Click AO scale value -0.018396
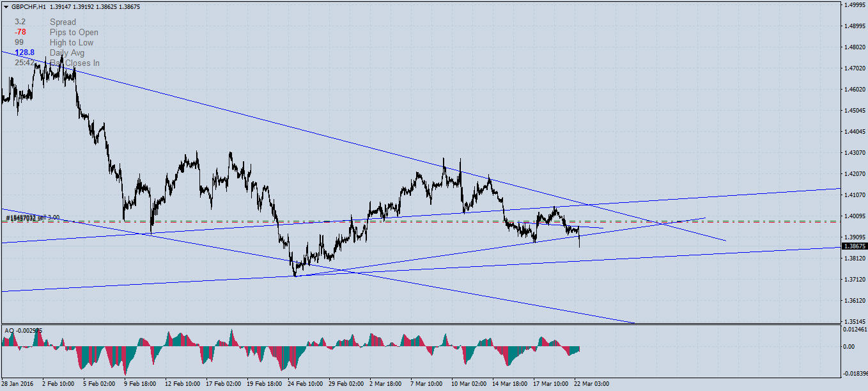The height and width of the screenshot is (391, 868). pyautogui.click(x=855, y=372)
